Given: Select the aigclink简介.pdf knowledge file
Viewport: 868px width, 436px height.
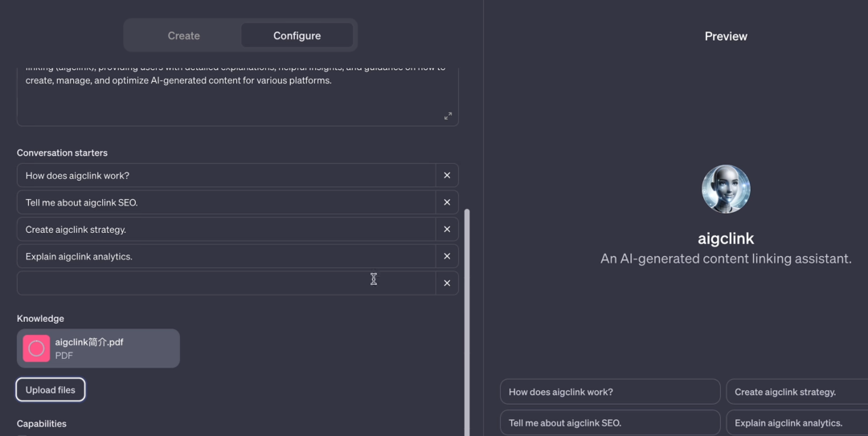Looking at the screenshot, I should [98, 348].
